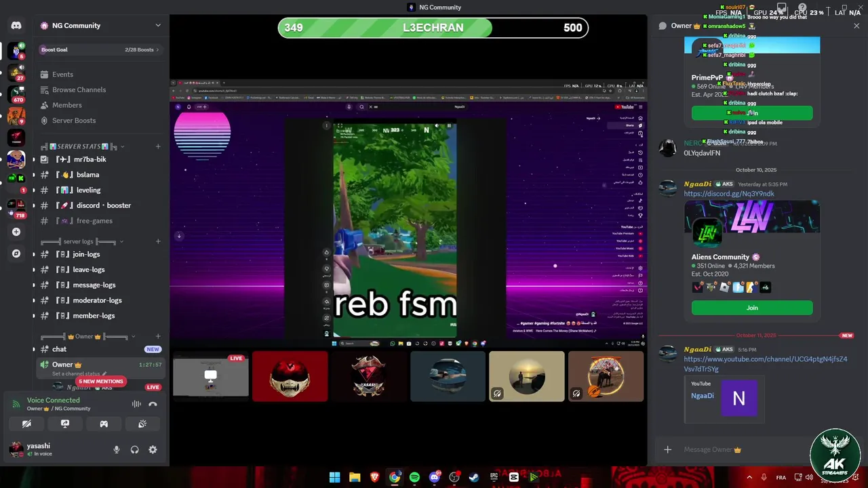
Task: Open the discord booster channel
Action: pos(100,205)
